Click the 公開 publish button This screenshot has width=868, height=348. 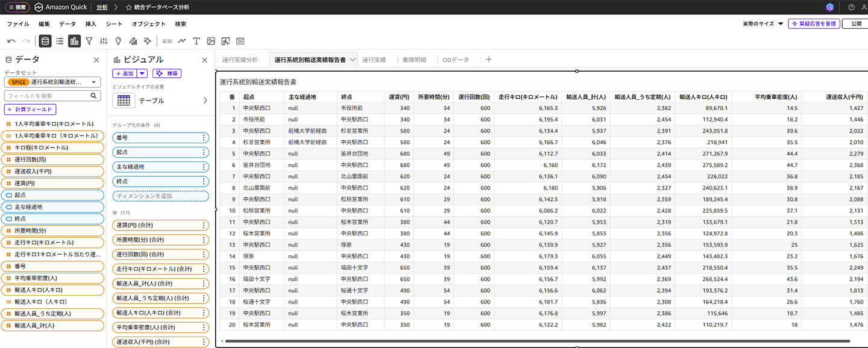pos(855,24)
